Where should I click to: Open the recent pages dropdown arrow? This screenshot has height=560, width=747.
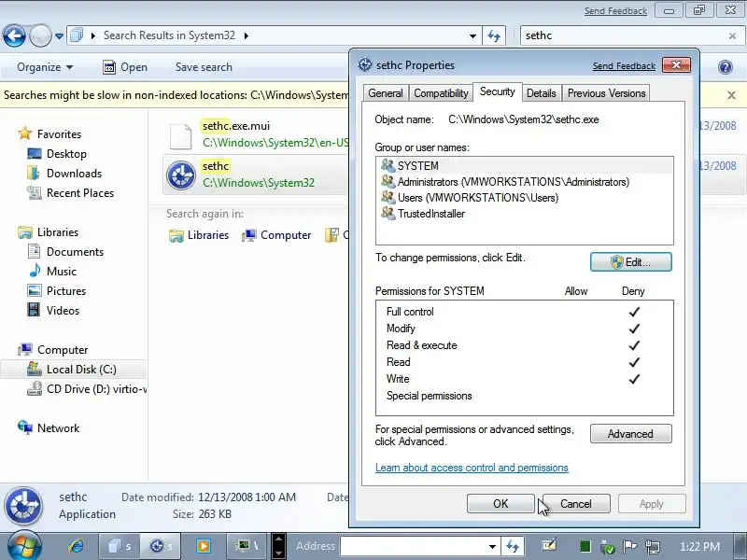click(x=59, y=36)
